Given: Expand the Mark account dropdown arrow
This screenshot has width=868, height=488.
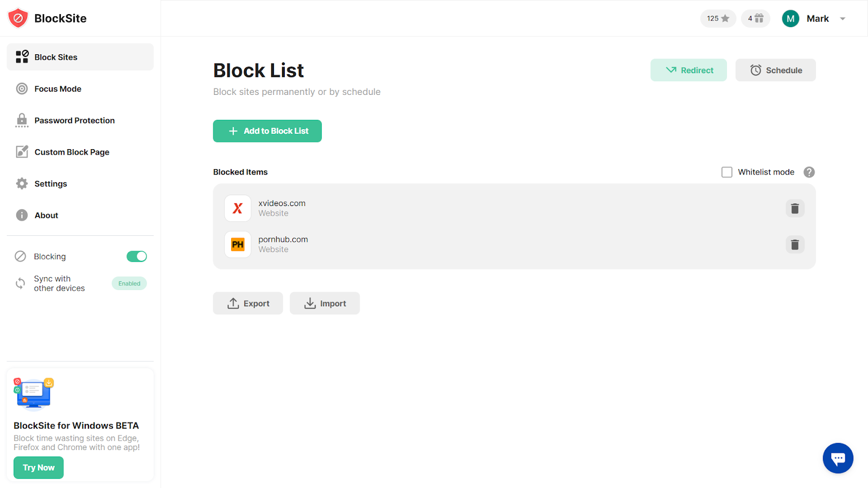Looking at the screenshot, I should click(x=843, y=18).
